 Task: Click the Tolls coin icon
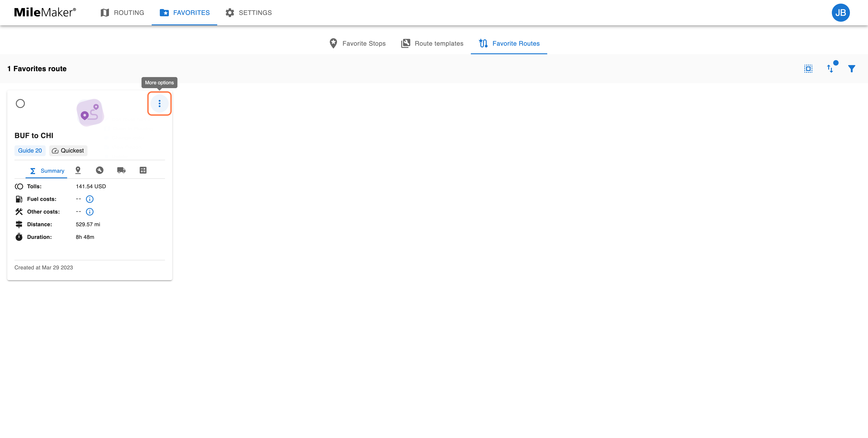click(x=19, y=186)
